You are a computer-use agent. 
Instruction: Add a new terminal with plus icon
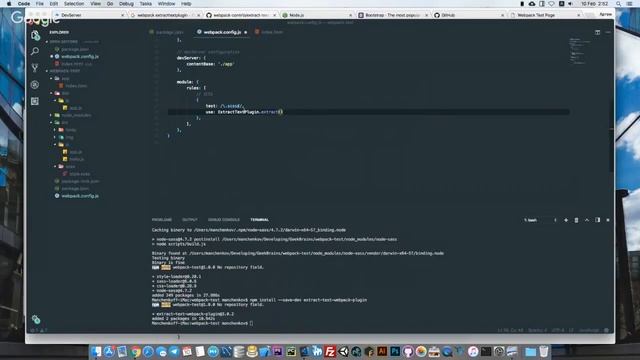(566, 220)
